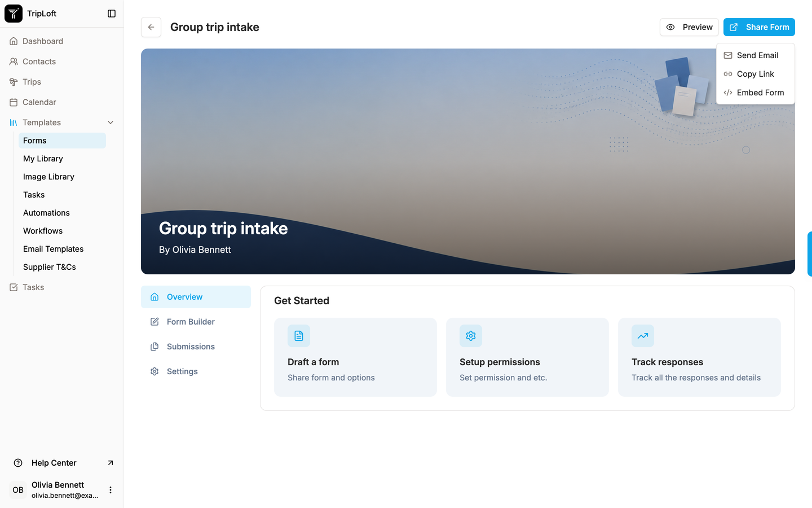
Task: Select the Overview tab
Action: tap(196, 297)
